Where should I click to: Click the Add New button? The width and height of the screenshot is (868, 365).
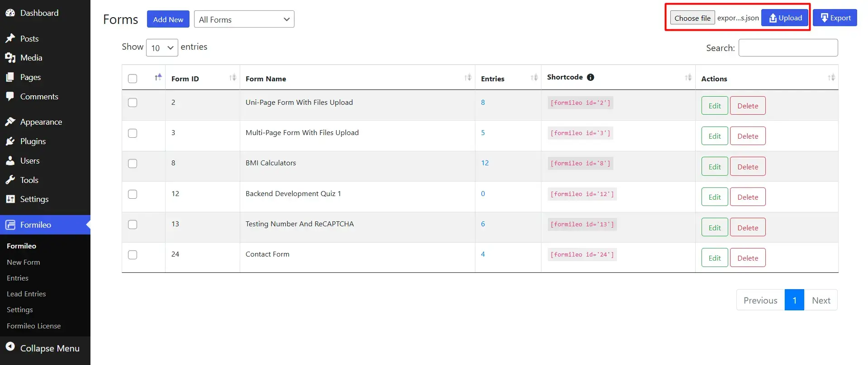(168, 19)
